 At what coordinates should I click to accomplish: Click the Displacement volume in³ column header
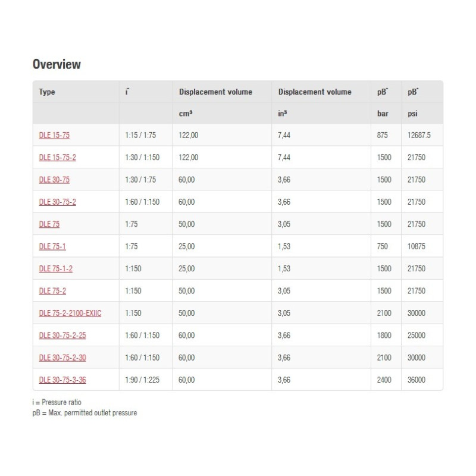315,92
